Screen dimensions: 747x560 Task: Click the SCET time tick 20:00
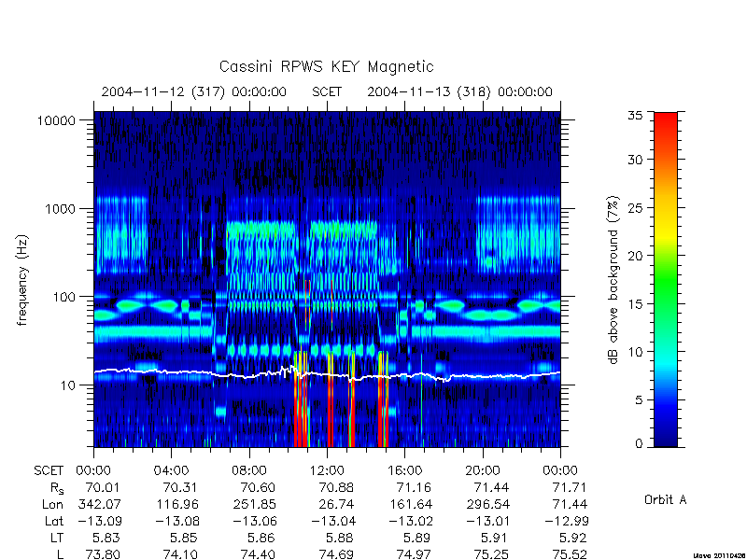click(483, 470)
